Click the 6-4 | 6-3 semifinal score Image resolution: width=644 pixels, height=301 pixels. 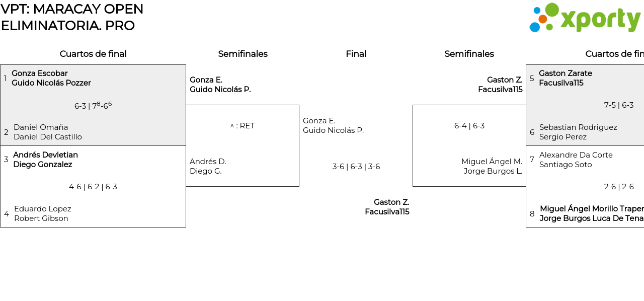469,126
